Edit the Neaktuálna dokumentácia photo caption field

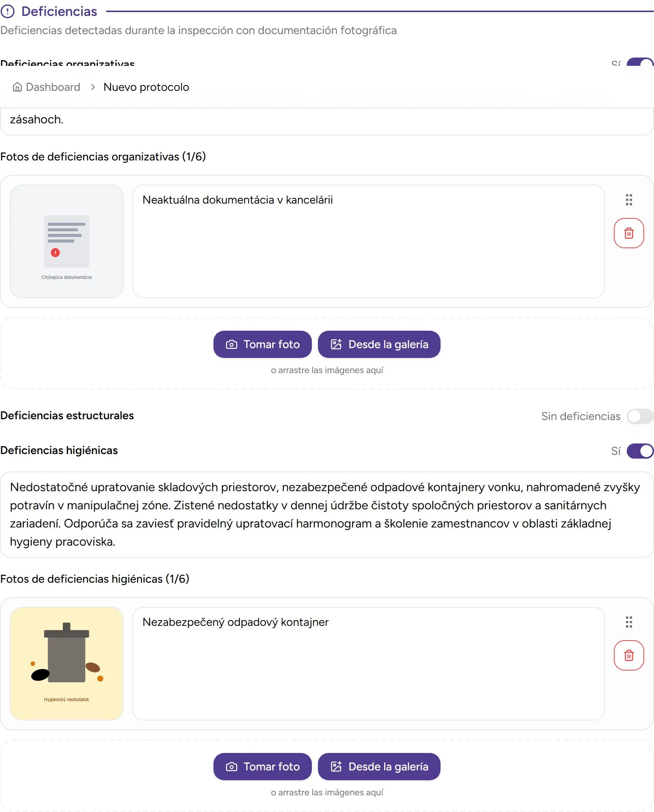[368, 241]
